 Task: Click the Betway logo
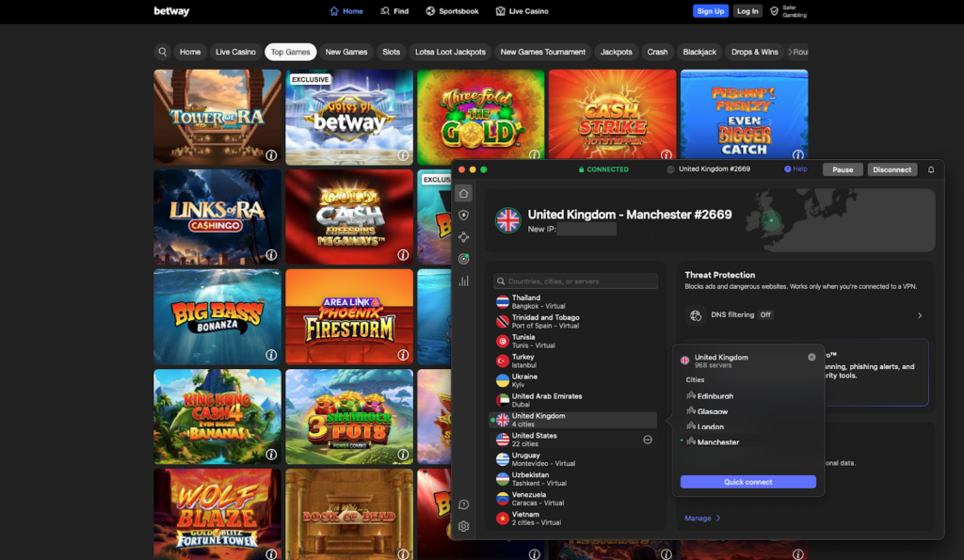pos(171,11)
